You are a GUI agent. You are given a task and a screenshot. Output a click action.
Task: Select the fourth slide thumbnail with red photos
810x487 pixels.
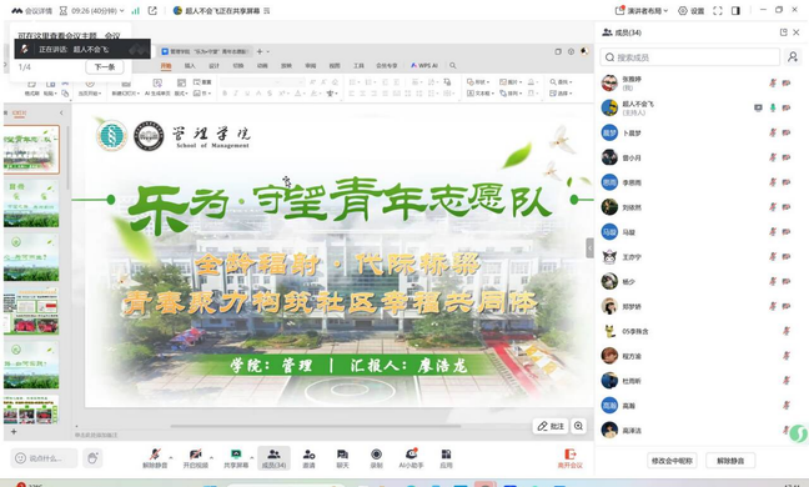coord(32,312)
